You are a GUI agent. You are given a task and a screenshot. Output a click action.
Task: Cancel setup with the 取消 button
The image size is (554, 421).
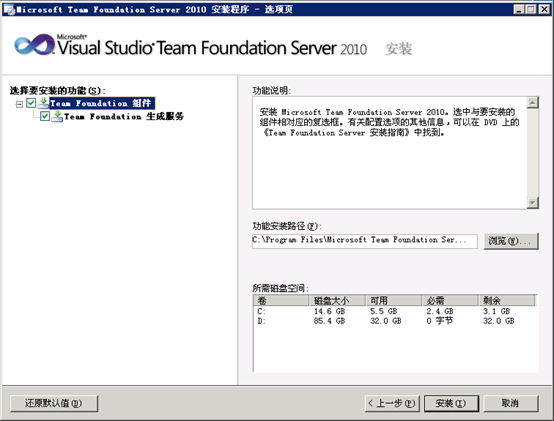[x=511, y=403]
